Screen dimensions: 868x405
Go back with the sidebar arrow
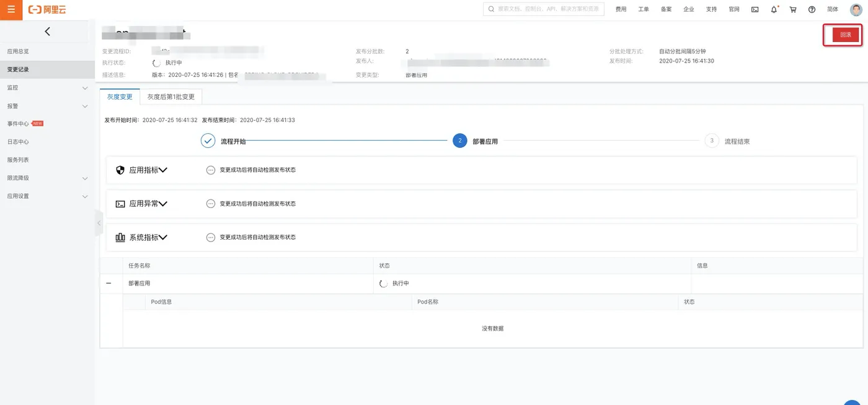coord(48,32)
